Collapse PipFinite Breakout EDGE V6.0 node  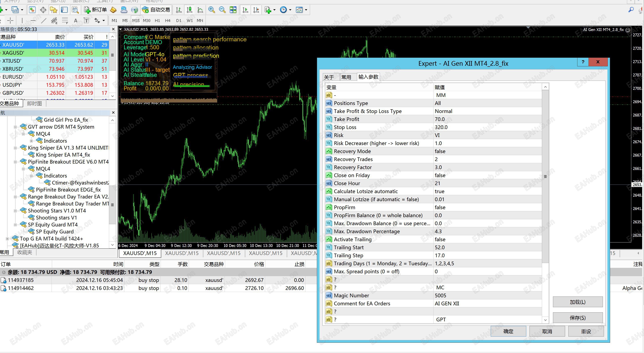15,162
